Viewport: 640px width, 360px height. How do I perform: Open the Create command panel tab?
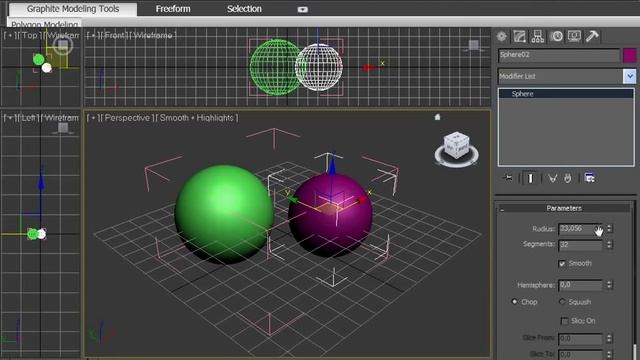502,36
